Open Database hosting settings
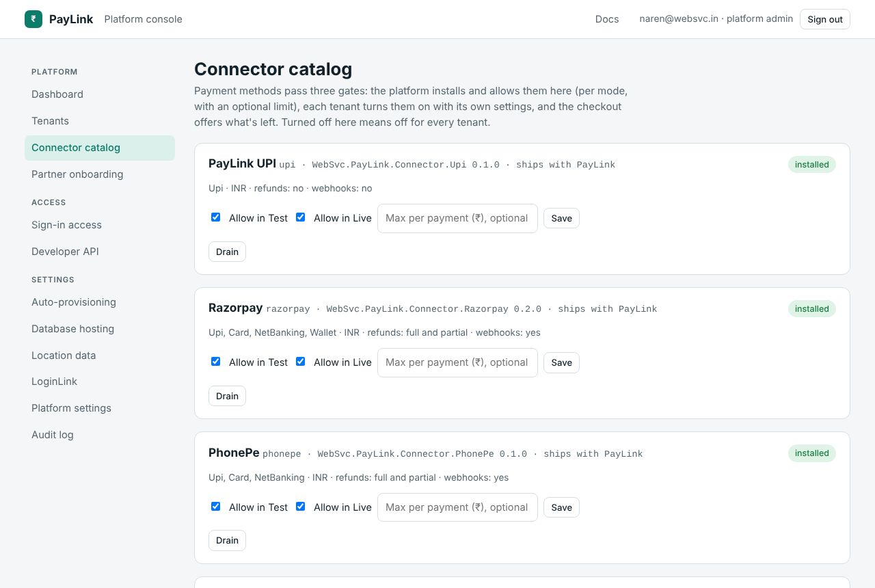875x588 pixels. pyautogui.click(x=100, y=329)
